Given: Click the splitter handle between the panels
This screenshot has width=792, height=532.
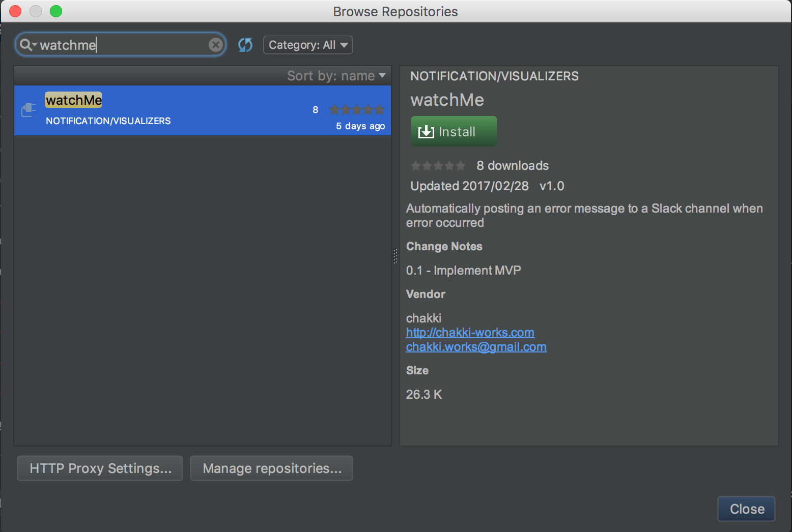Looking at the screenshot, I should pos(395,256).
